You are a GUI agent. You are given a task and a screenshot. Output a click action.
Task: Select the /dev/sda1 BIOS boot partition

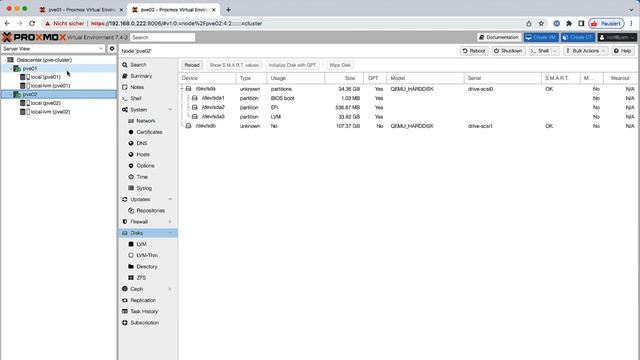coord(408,98)
